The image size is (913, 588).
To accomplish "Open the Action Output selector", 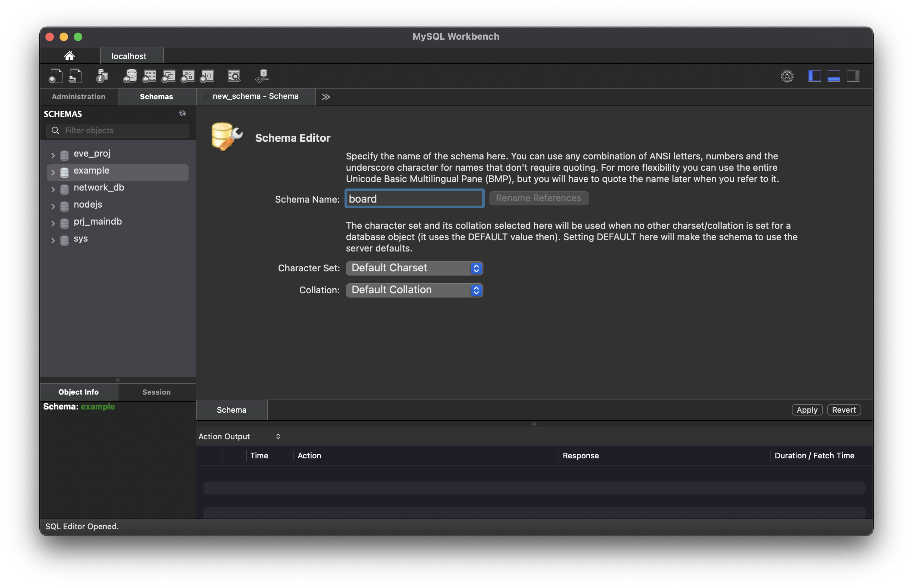I will tap(240, 436).
